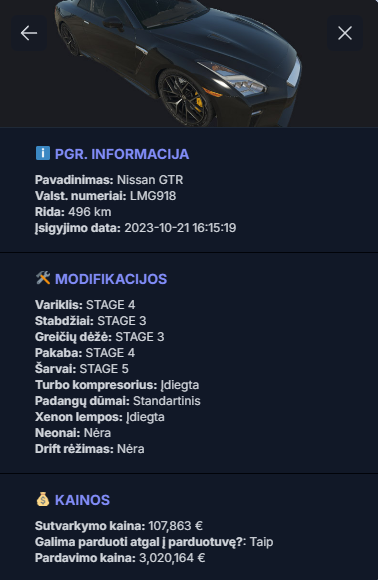378x580 pixels.
Task: Click the Šarvai STAGE 5 entry
Action: point(82,369)
